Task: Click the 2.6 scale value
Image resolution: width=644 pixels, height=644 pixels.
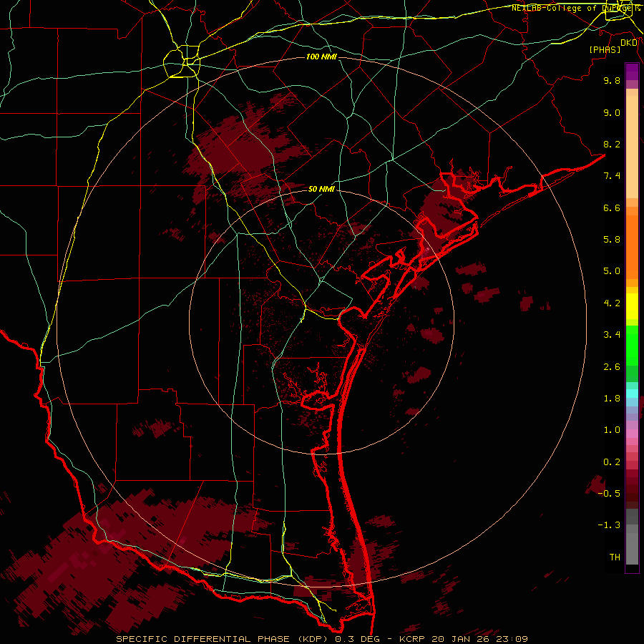Action: click(x=612, y=367)
